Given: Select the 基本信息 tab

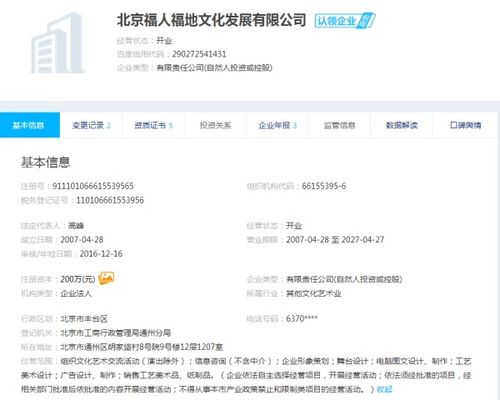Looking at the screenshot, I should tap(30, 125).
